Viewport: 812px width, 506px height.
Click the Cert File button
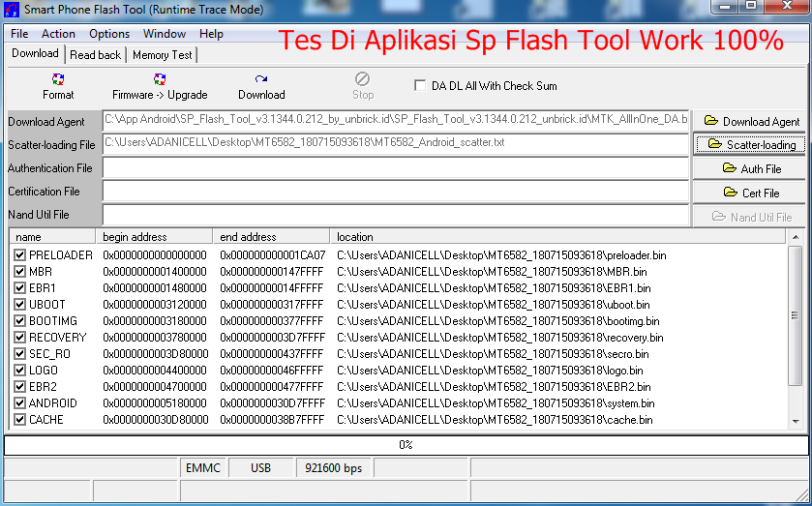tap(749, 193)
